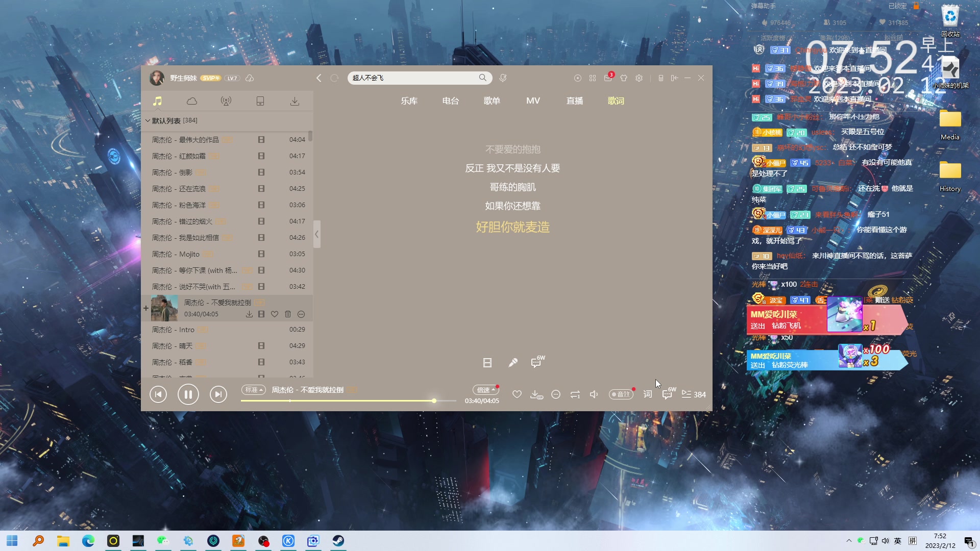Click the download icon in the bottom bar
The image size is (980, 551).
[x=536, y=394]
